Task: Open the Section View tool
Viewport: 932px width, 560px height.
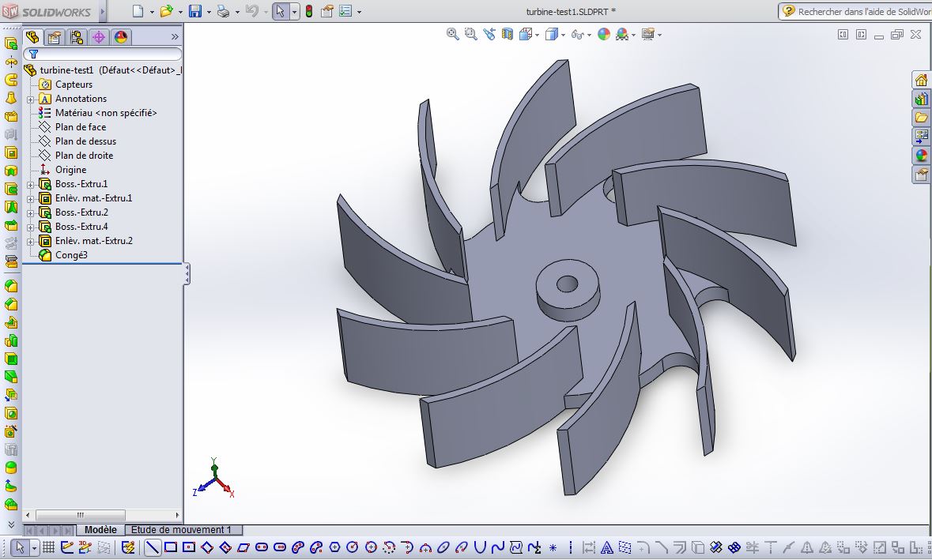Action: tap(507, 33)
